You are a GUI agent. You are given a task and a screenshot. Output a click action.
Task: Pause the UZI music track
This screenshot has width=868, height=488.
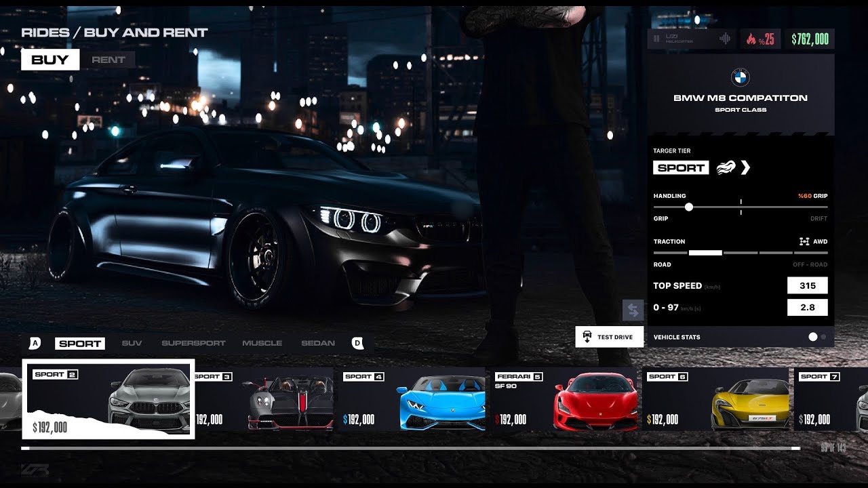[656, 39]
